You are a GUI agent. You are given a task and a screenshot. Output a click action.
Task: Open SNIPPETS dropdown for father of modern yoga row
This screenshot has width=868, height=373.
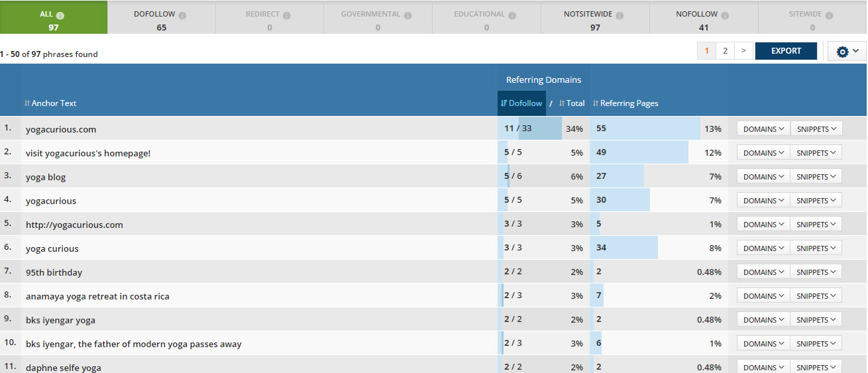point(816,343)
